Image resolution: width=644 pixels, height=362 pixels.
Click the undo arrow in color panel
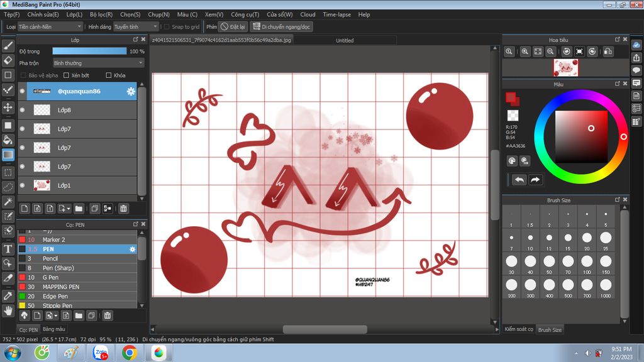pyautogui.click(x=519, y=180)
